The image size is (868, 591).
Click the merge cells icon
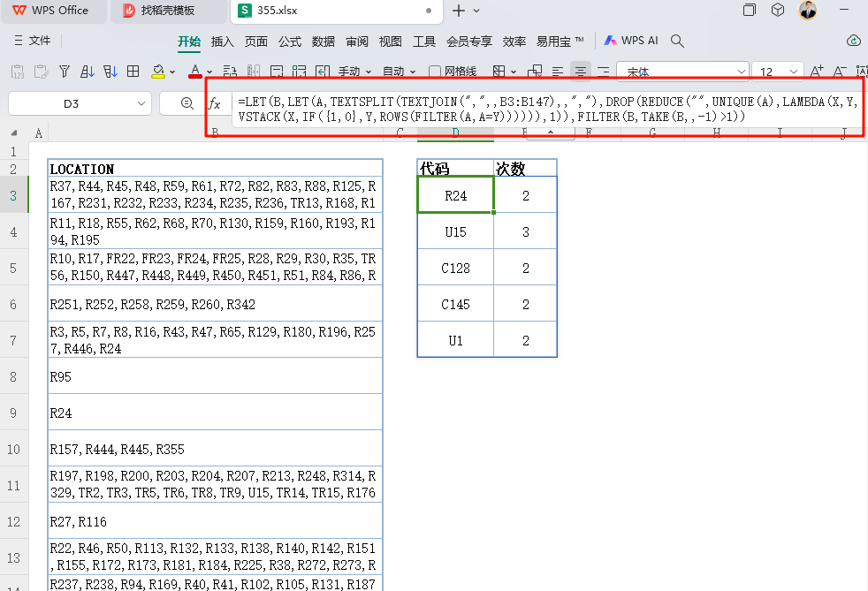535,72
